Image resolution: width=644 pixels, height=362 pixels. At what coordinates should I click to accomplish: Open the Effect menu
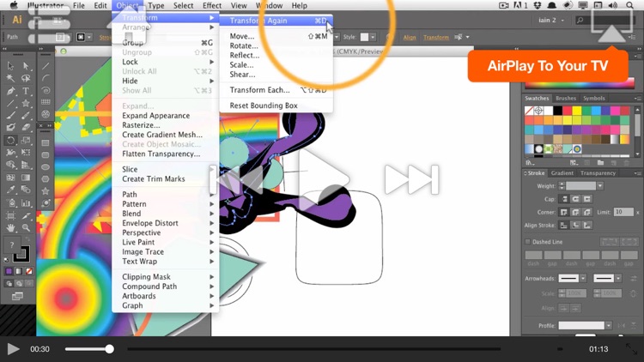[212, 5]
